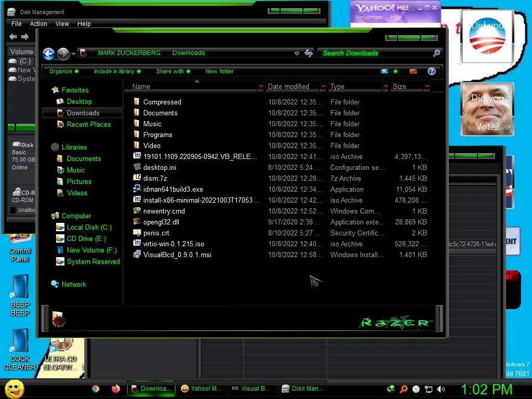
Task: Click the Network node
Action: coord(69,284)
